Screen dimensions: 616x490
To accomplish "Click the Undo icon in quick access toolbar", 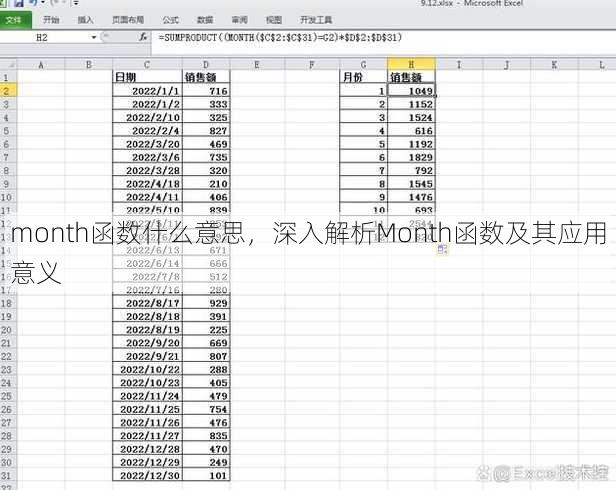I will tap(32, 3).
